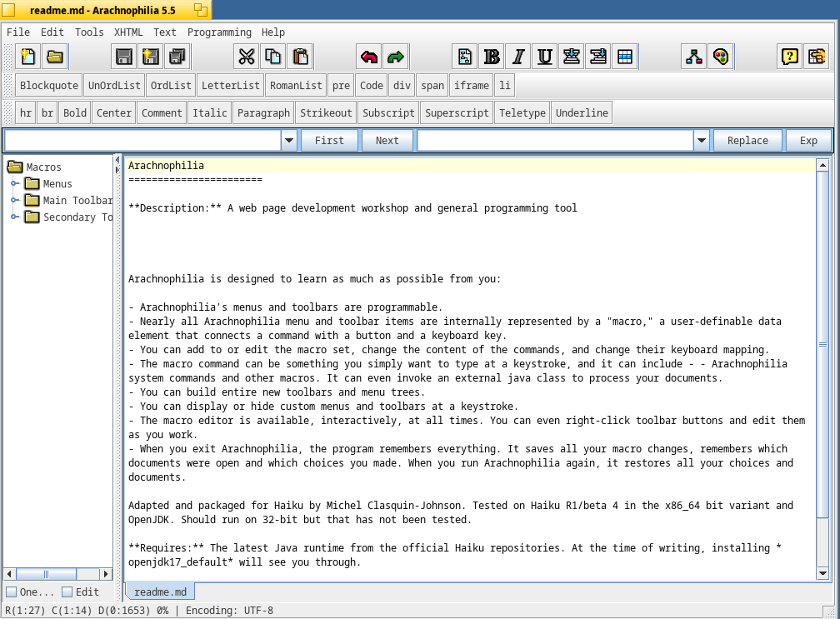This screenshot has height=619, width=840.
Task: Copy selection with the two-pages icon
Action: click(273, 57)
